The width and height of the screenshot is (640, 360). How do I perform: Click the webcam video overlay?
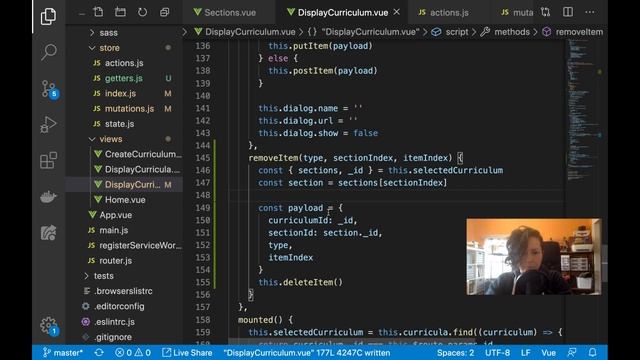534,257
